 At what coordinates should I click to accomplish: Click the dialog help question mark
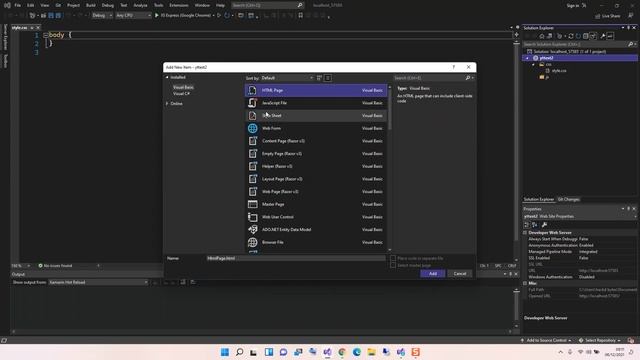[x=453, y=67]
